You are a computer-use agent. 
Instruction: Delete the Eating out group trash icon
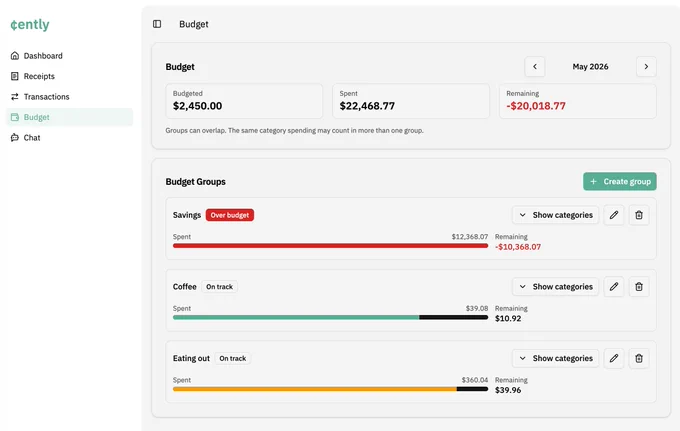coord(639,358)
